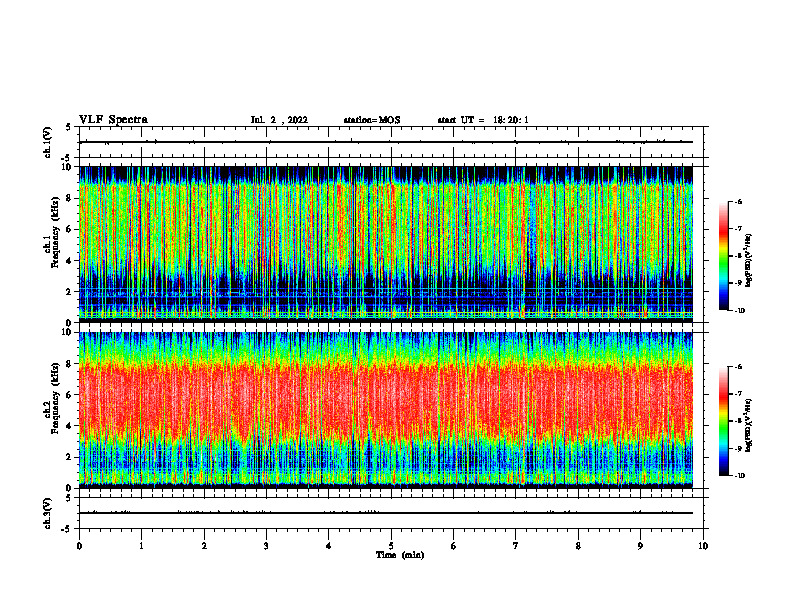
Task: Click the ch.3 voltage waveform trace
Action: pos(386,513)
